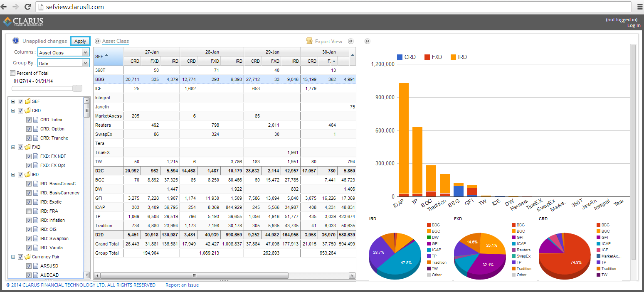Image resolution: width=644 pixels, height=292 pixels.
Task: Sort by the SEF column header
Action: (x=108, y=56)
